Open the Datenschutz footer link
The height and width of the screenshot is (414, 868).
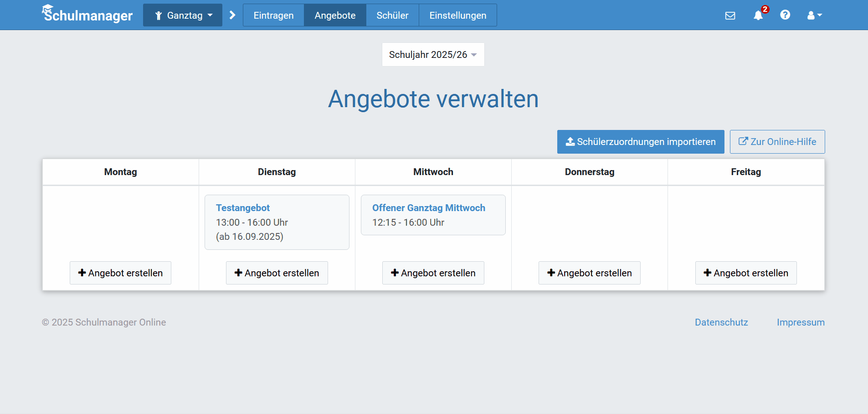tap(721, 322)
